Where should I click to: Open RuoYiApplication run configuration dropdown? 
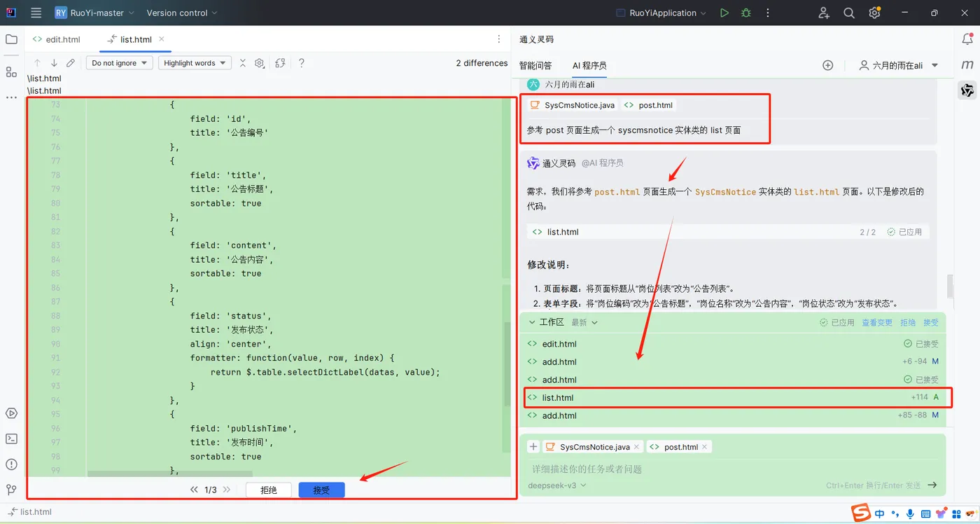click(661, 13)
